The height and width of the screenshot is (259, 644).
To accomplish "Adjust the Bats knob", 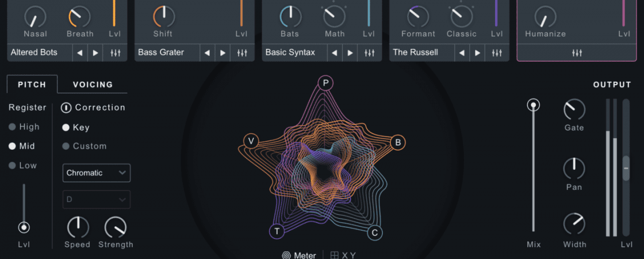I will pos(291,17).
